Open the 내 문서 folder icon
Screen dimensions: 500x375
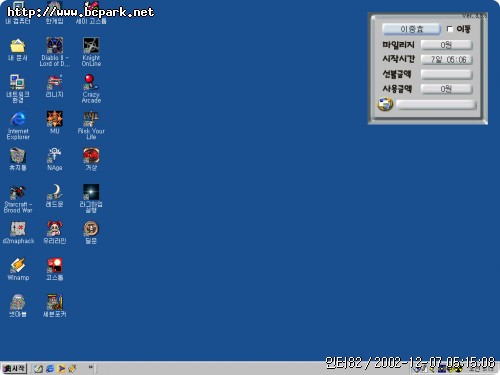[18, 46]
